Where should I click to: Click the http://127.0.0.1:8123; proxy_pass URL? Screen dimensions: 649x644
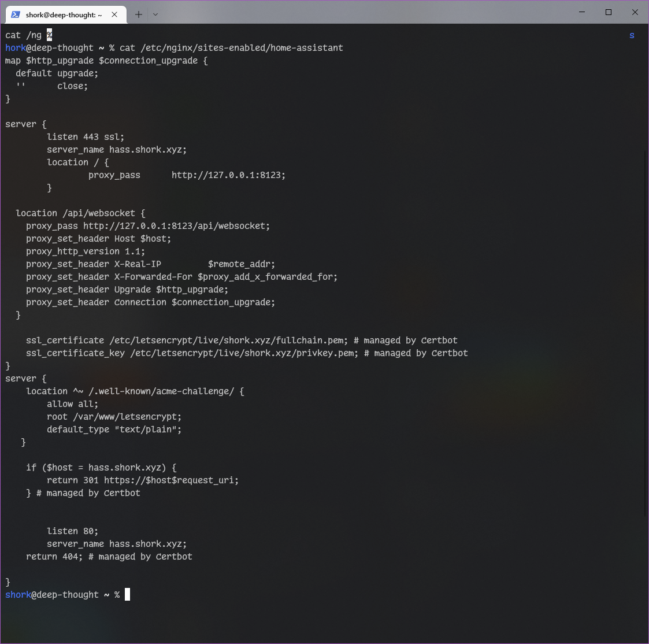pos(228,175)
